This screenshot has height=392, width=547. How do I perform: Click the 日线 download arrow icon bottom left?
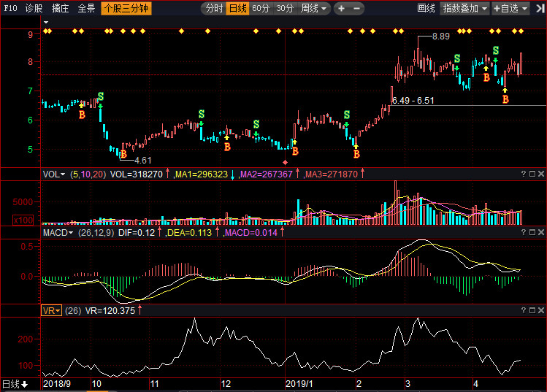[x=24, y=384]
